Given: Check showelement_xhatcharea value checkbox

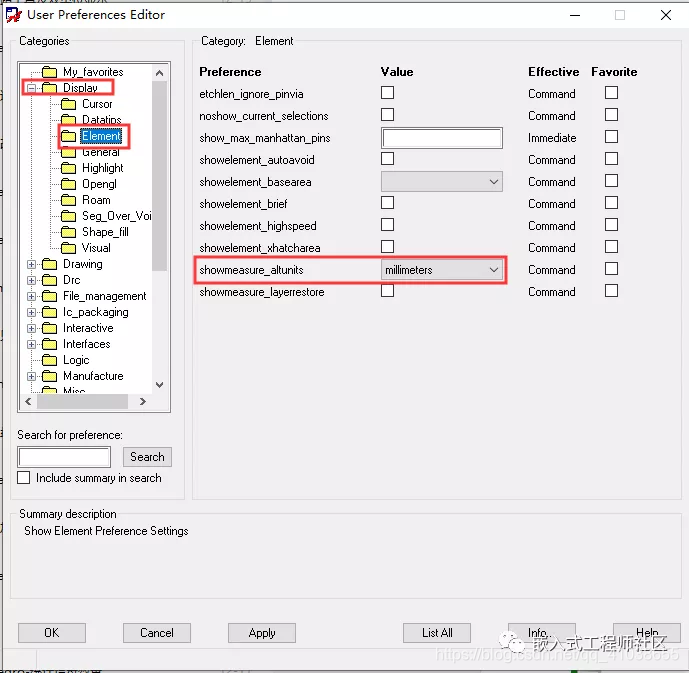Looking at the screenshot, I should coord(387,247).
